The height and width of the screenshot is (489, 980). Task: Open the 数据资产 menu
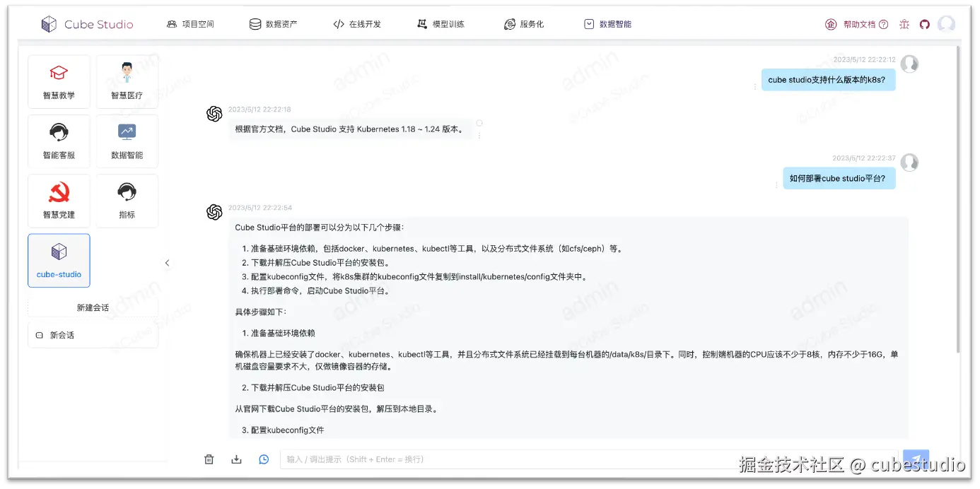click(x=274, y=24)
